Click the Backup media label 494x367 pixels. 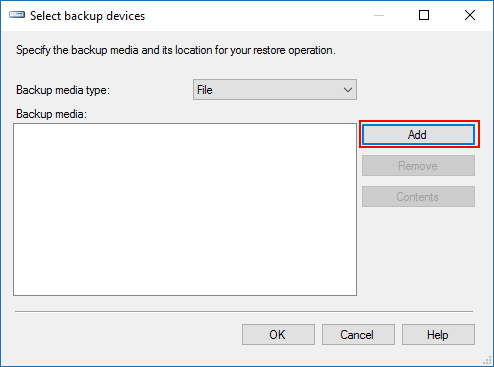[x=51, y=114]
